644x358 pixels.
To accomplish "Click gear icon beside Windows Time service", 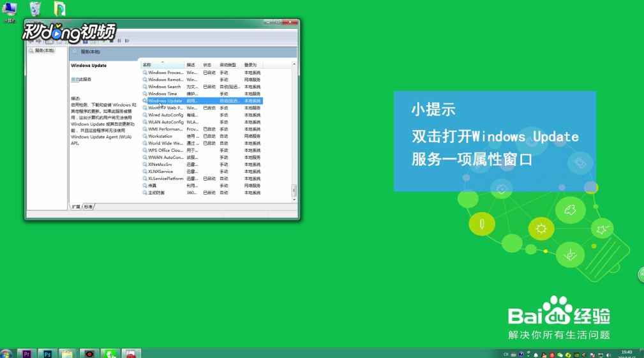I will click(x=145, y=94).
